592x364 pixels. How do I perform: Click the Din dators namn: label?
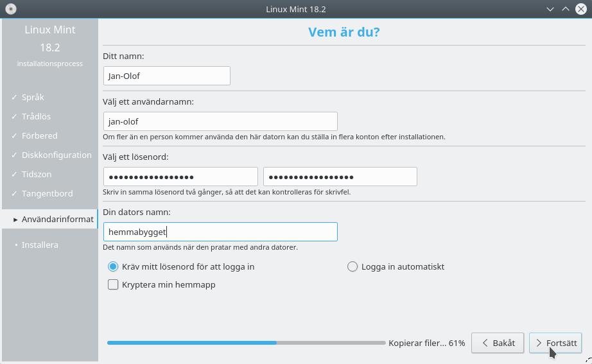click(137, 212)
